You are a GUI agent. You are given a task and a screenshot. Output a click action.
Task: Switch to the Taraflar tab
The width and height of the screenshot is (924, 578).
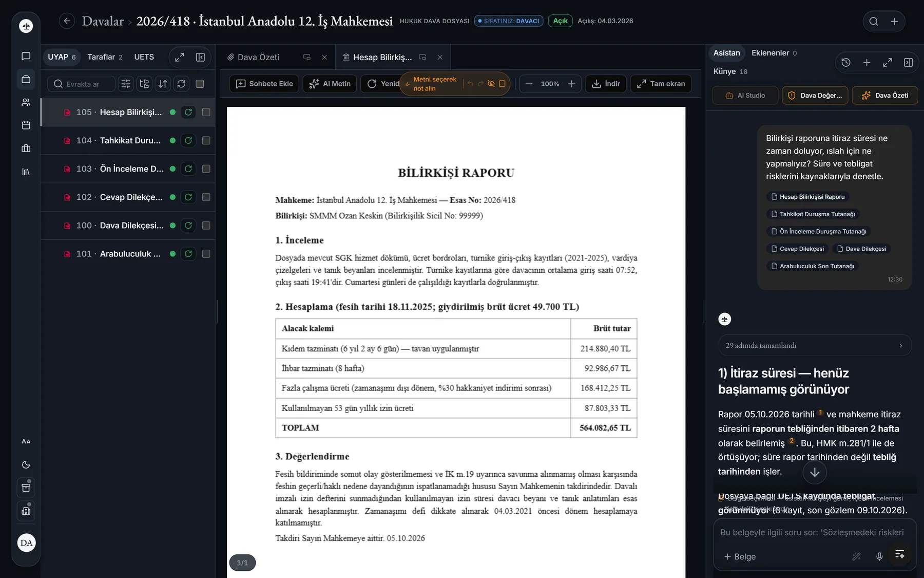tap(105, 57)
